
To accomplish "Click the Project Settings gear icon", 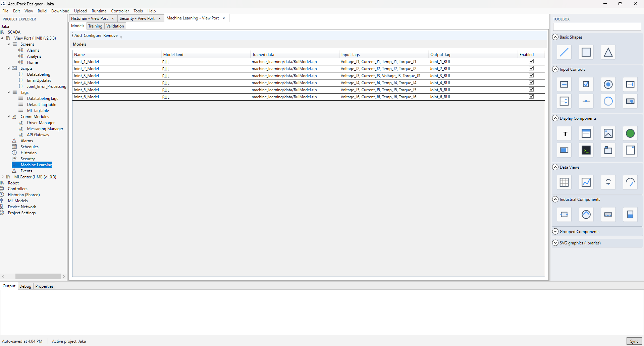I will point(2,213).
